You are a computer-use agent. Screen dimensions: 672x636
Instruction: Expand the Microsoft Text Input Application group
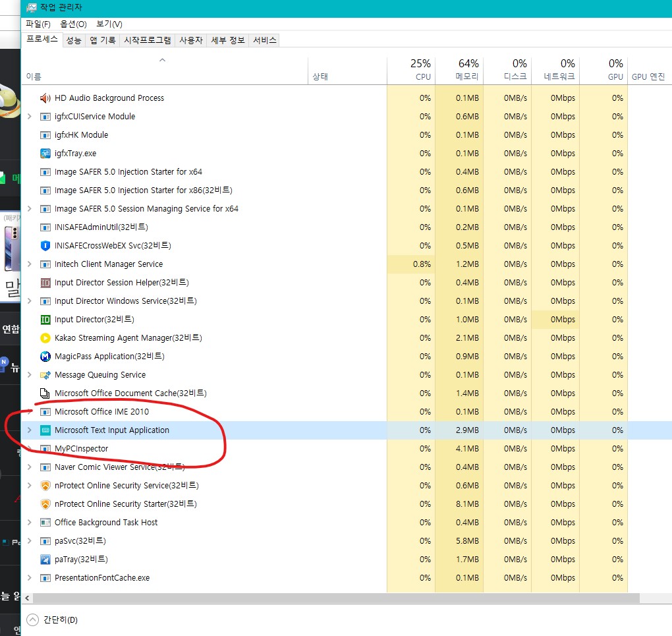pos(29,430)
